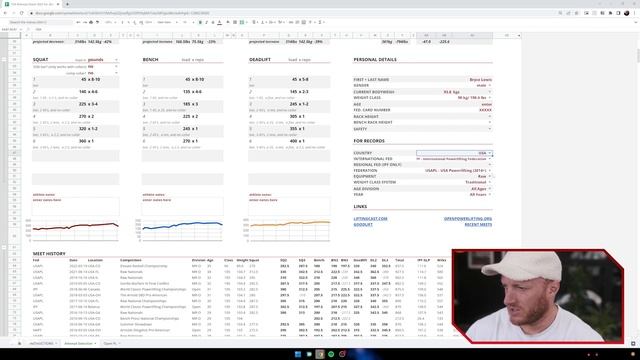Open the YEAR dropdown
Viewport: 640px width, 360px height.
(489, 194)
